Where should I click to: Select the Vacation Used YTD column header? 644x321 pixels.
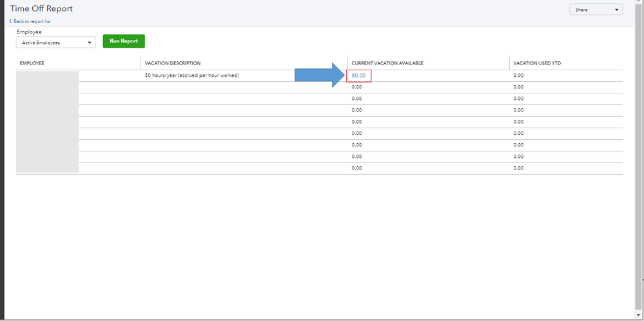[x=537, y=63]
